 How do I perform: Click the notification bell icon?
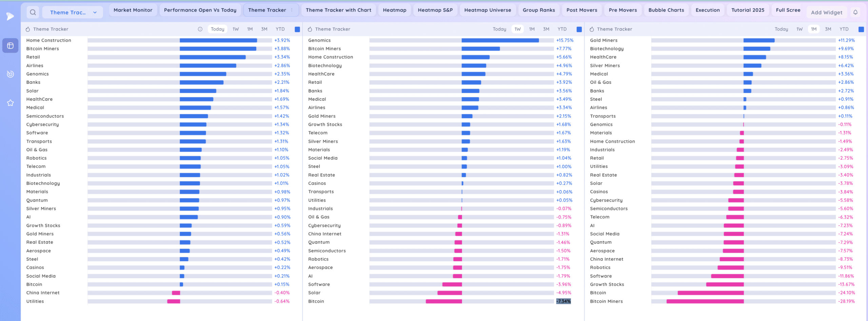point(855,13)
